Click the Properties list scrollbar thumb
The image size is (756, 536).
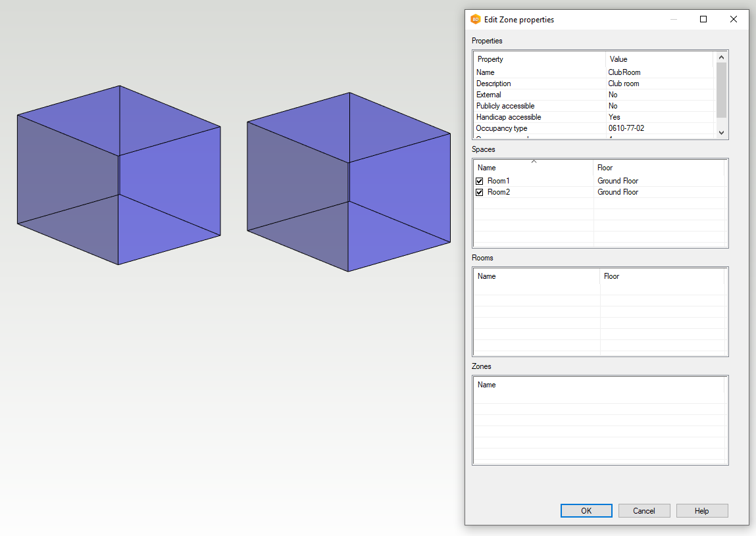click(x=721, y=90)
